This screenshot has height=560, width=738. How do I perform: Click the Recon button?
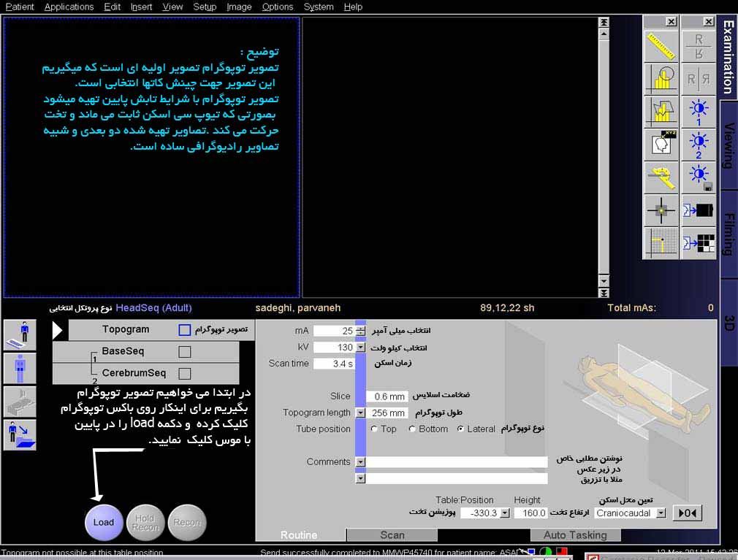(187, 522)
